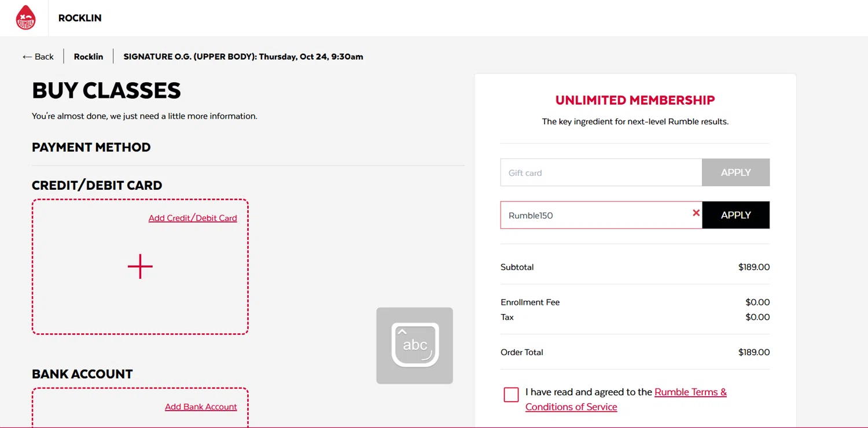Click the red plus to add card
This screenshot has height=428, width=868.
coord(140,267)
